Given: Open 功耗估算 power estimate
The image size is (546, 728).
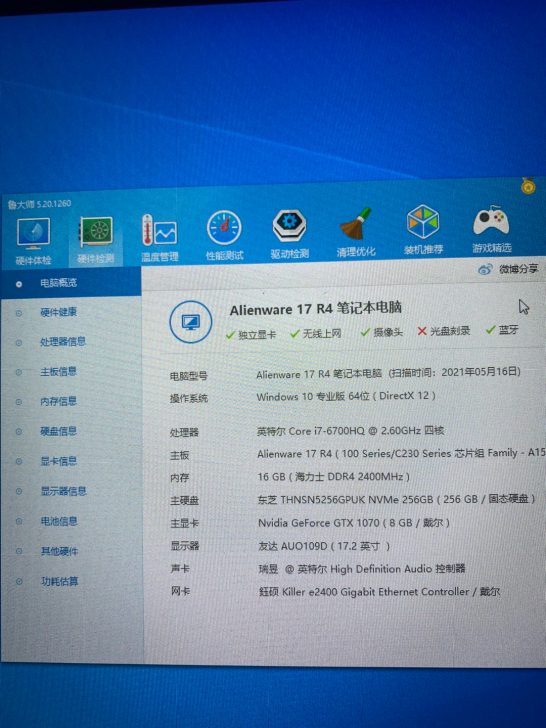Looking at the screenshot, I should [x=59, y=581].
